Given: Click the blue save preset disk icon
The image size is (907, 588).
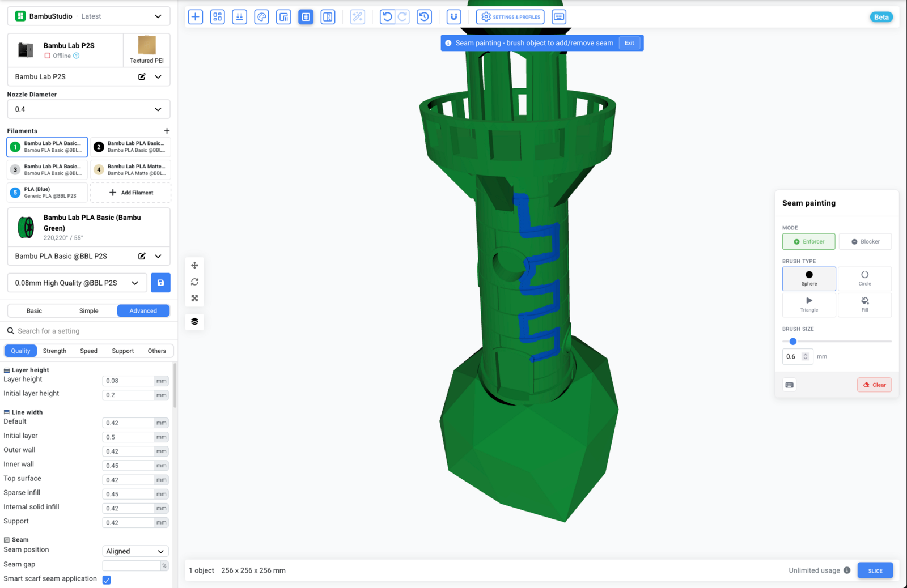Looking at the screenshot, I should (161, 283).
